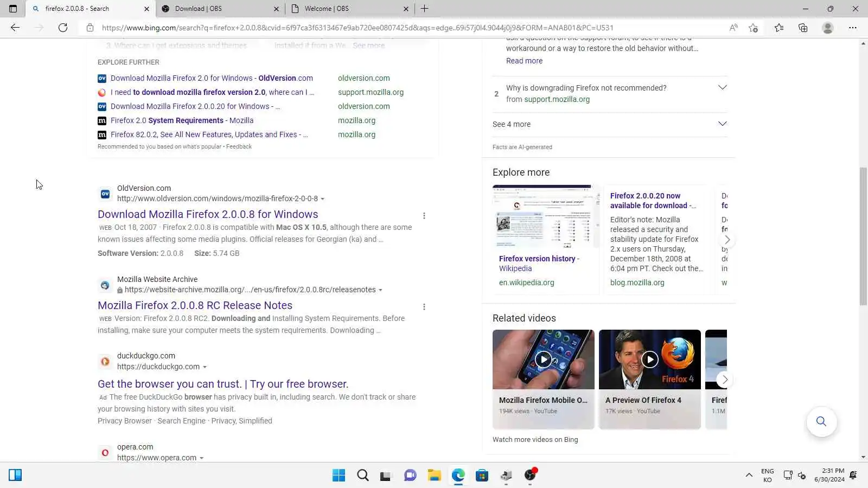
Task: Open Firefox 82.0.2 See All New Features link
Action: coord(209,134)
